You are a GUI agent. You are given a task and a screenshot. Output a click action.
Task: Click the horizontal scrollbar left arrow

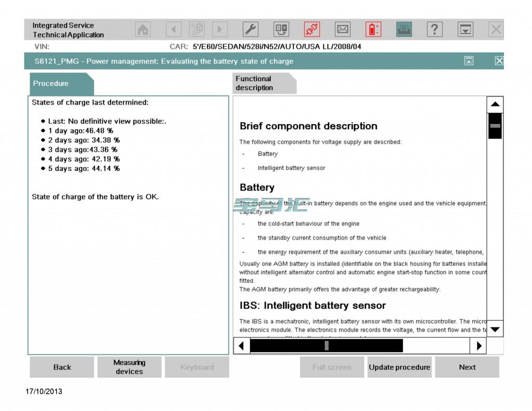242,346
